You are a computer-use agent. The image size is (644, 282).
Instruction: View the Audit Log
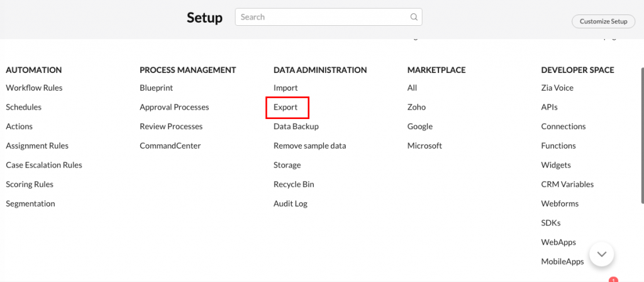(x=291, y=204)
